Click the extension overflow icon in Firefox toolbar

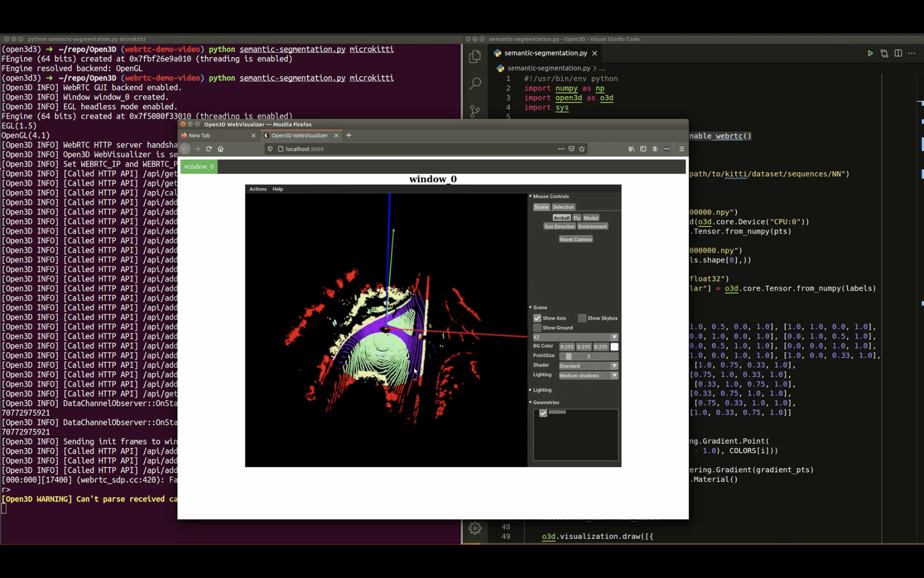click(667, 149)
